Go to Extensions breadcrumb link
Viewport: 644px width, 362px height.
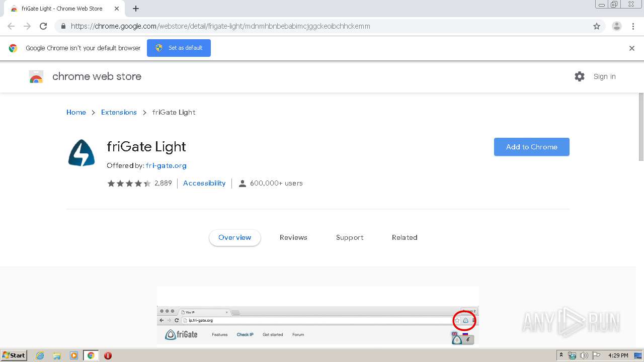pyautogui.click(x=119, y=112)
